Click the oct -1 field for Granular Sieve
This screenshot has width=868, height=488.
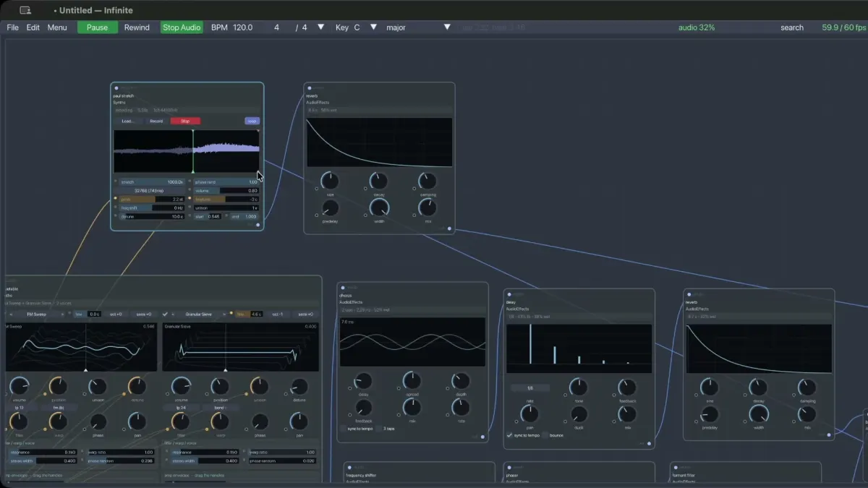click(x=278, y=314)
